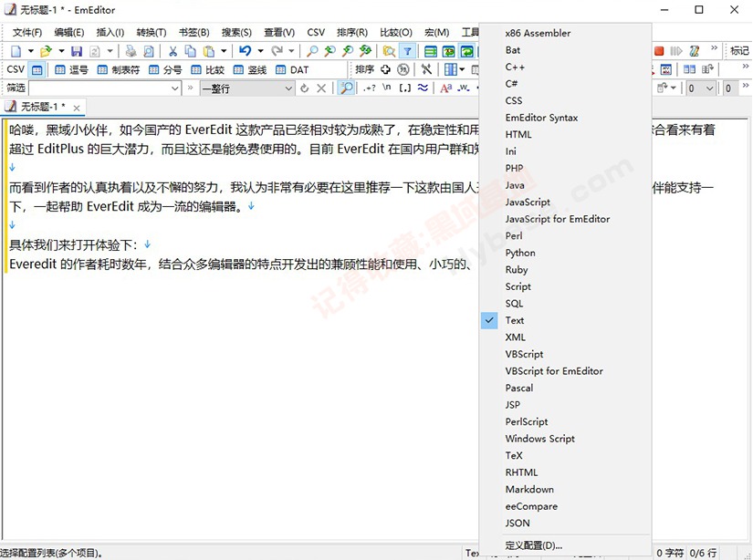Image resolution: width=753 pixels, height=560 pixels.
Task: Open the 文件(F) menu
Action: 27,33
